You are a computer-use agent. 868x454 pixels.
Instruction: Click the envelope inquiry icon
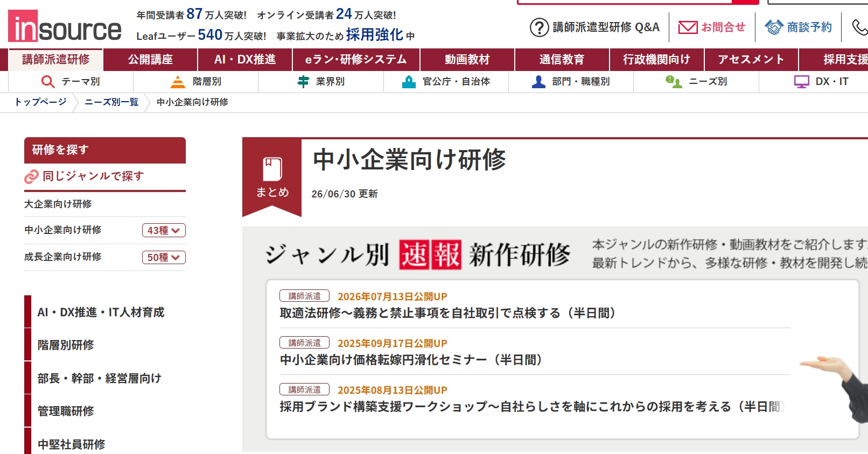pos(688,27)
